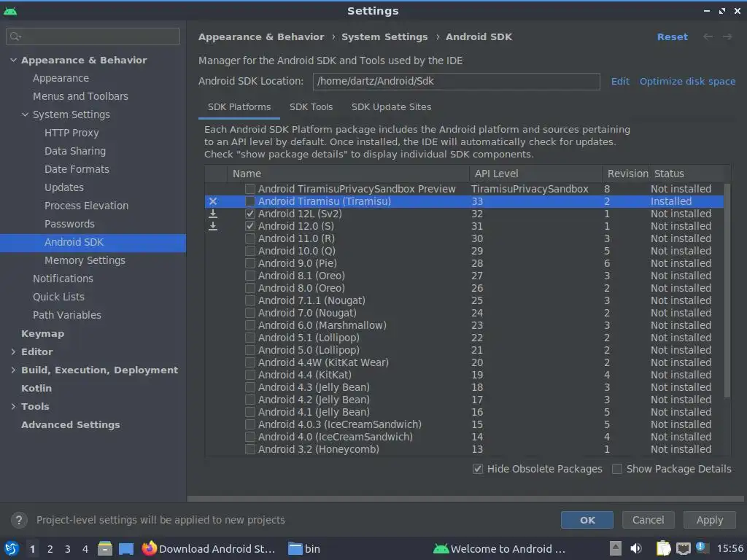Switch to Welcome to Android Studio taskbar entry
The image size is (747, 560).
click(x=499, y=548)
